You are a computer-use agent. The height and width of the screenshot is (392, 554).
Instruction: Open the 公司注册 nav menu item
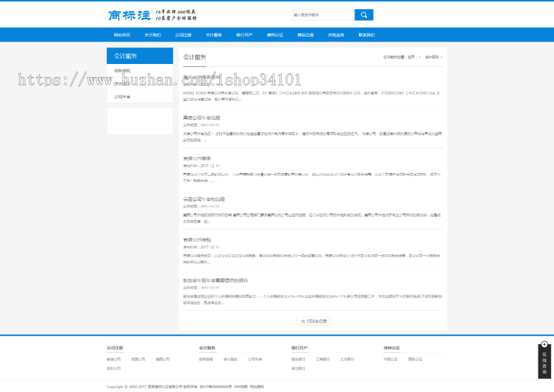pos(183,35)
